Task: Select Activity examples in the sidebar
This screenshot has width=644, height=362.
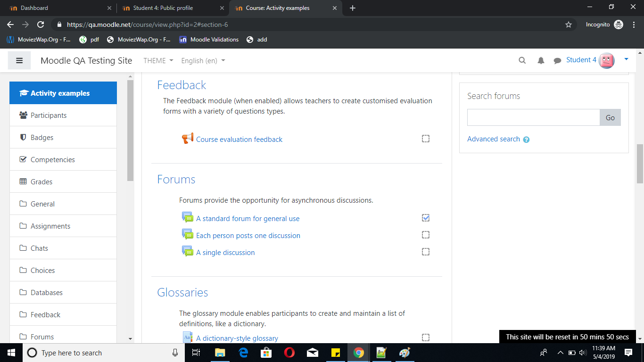Action: (63, 93)
